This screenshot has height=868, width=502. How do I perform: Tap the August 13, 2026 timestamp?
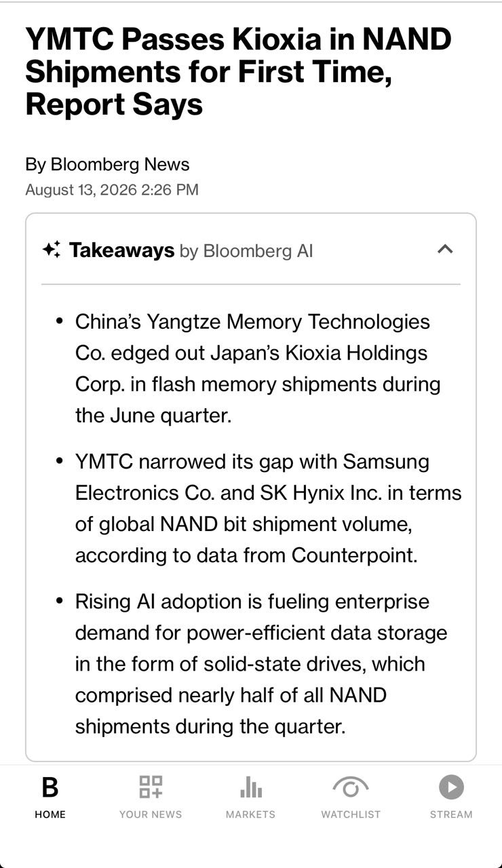[112, 190]
